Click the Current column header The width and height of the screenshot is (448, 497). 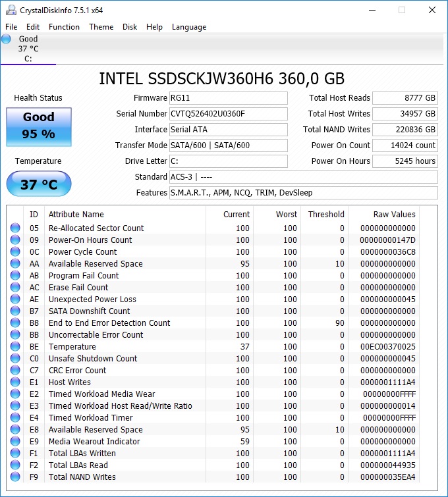pyautogui.click(x=230, y=215)
